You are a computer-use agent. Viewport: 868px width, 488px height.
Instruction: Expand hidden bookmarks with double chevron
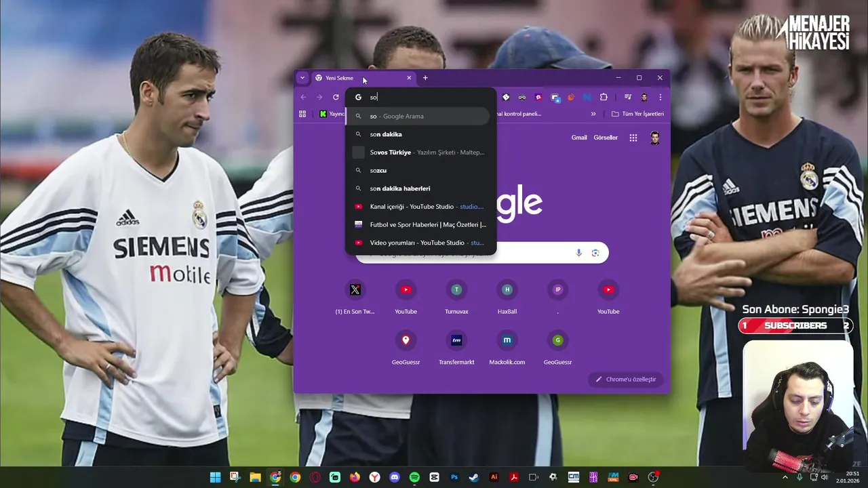(x=593, y=114)
